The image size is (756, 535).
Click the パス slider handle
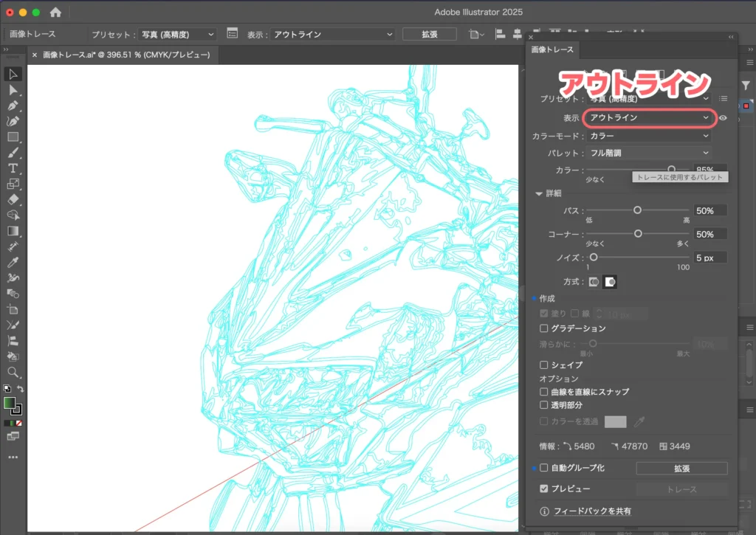pos(637,210)
